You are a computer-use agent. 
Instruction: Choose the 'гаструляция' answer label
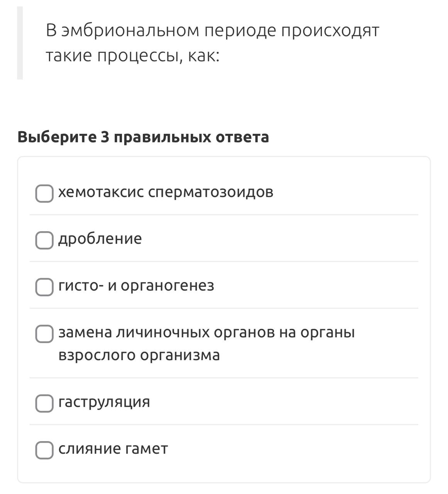[104, 402]
